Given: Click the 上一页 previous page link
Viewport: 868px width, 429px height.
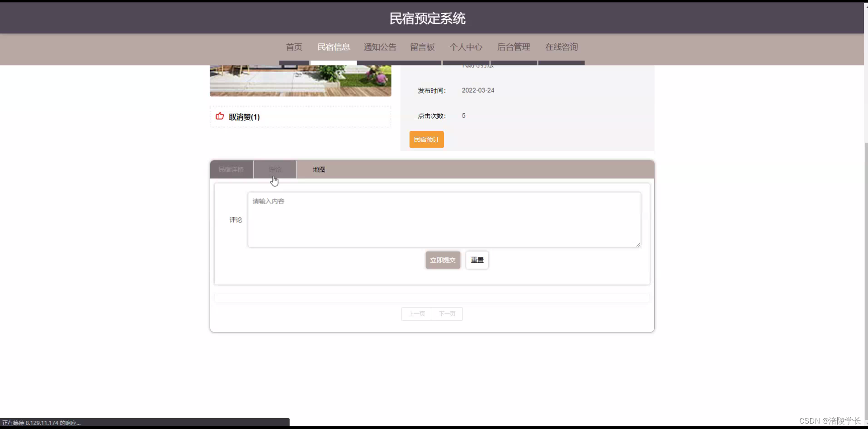Looking at the screenshot, I should point(416,313).
